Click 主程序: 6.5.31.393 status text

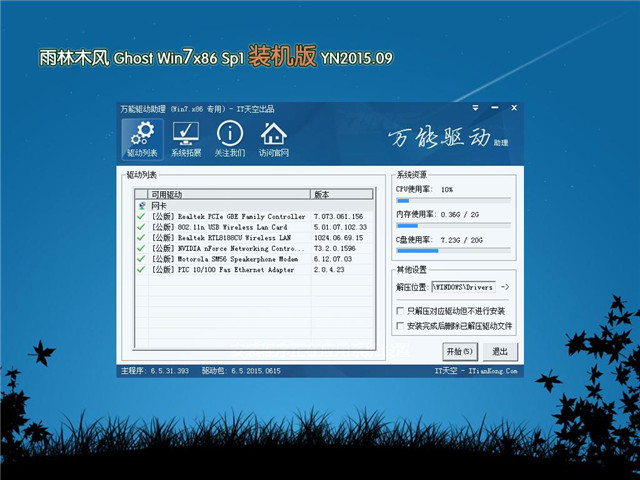155,371
